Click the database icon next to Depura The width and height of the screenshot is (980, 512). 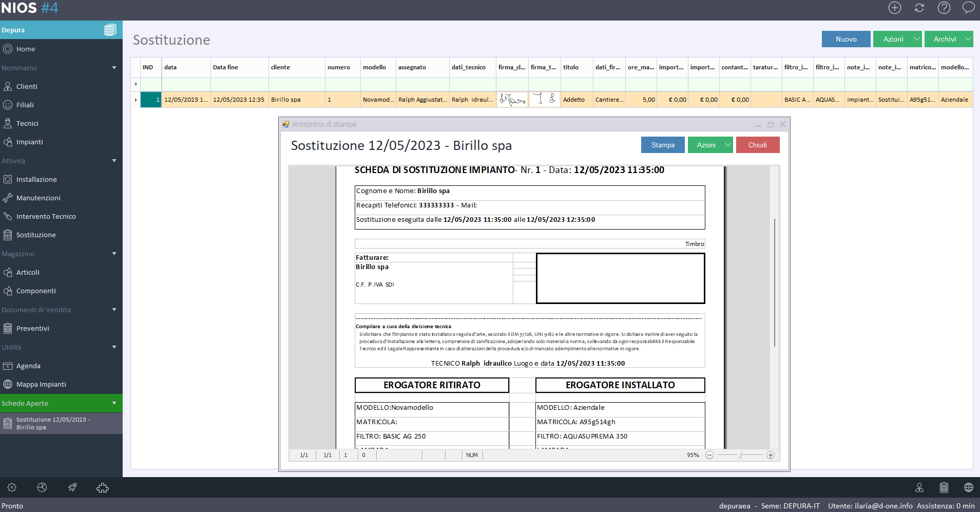point(110,30)
